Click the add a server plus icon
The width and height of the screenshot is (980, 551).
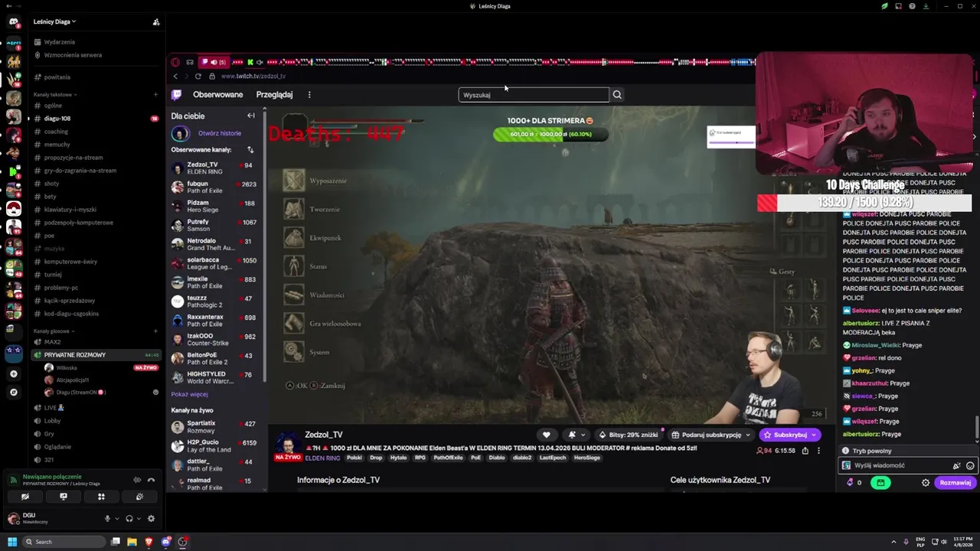(x=13, y=373)
